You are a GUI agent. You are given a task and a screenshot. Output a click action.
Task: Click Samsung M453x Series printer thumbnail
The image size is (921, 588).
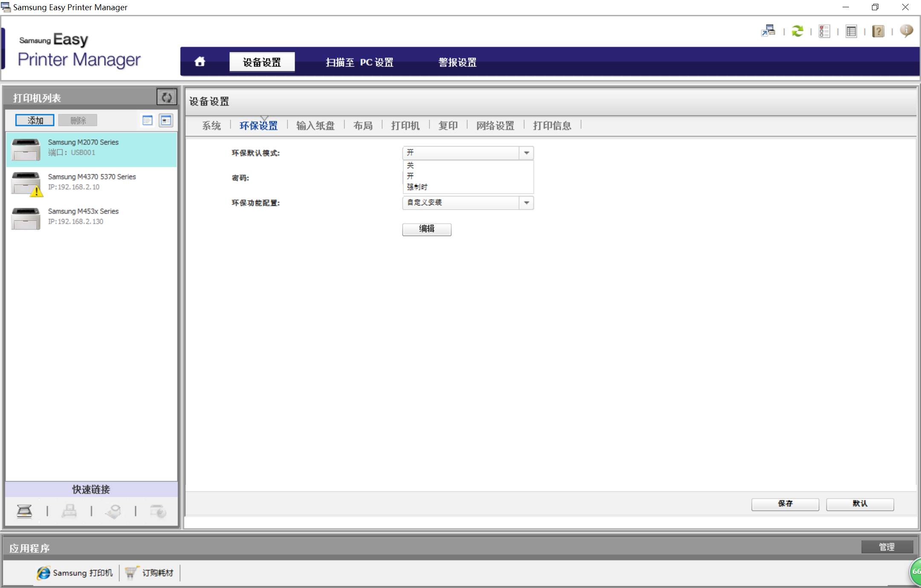26,218
